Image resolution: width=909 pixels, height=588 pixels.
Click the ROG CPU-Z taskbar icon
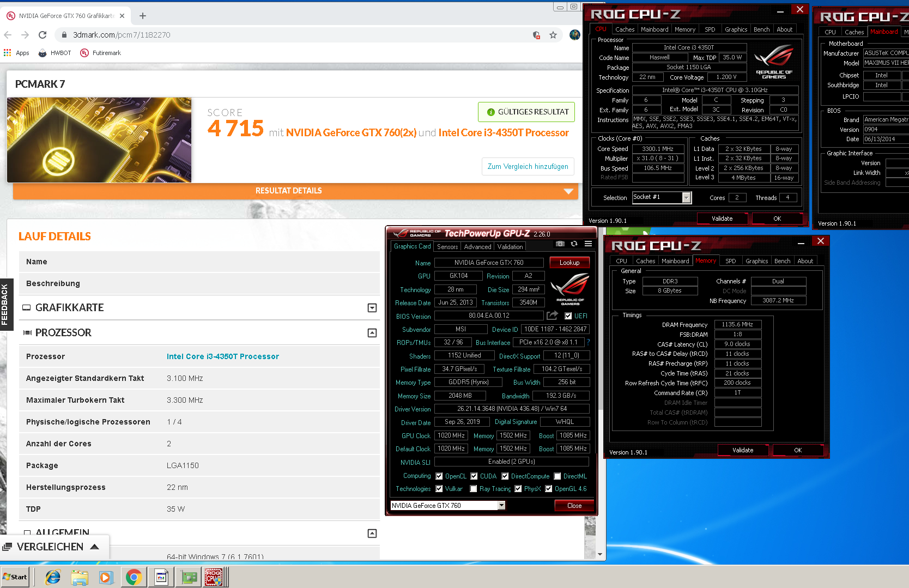pos(214,577)
